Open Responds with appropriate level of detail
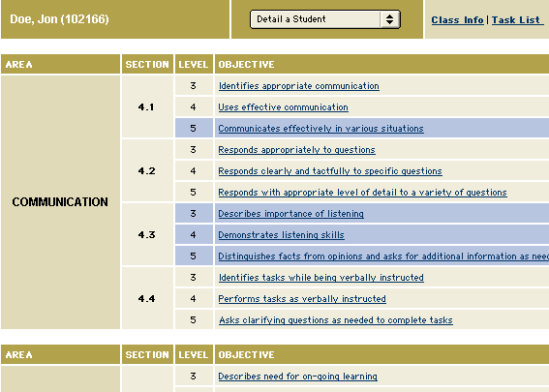Viewport: 549px width, 392px height. 362,193
